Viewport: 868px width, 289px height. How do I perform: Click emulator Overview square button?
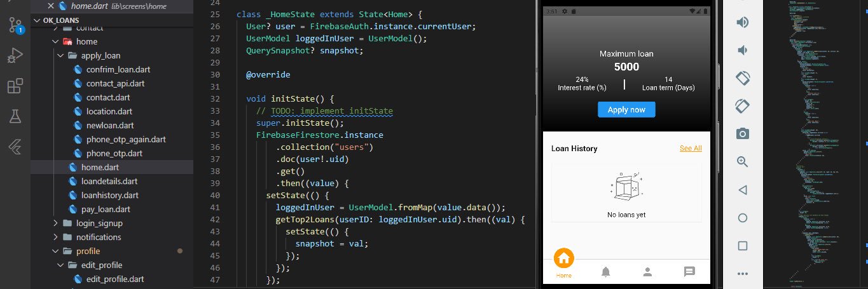point(742,245)
